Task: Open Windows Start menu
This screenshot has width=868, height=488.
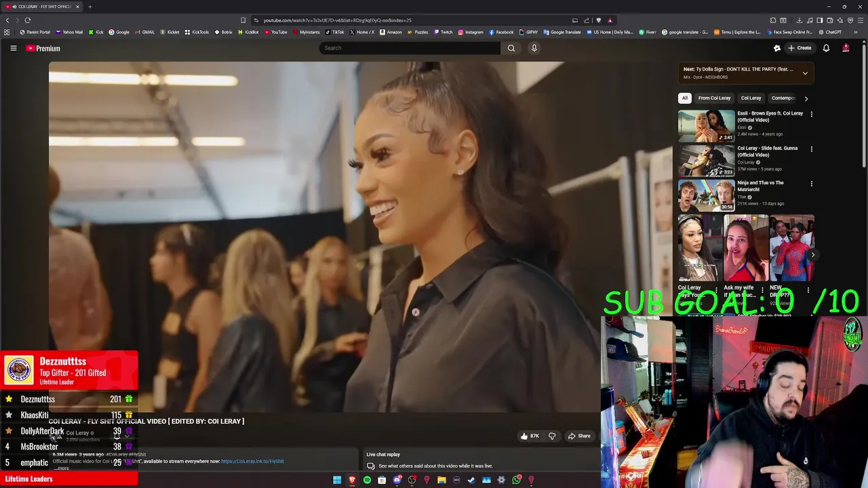Action: 337,480
